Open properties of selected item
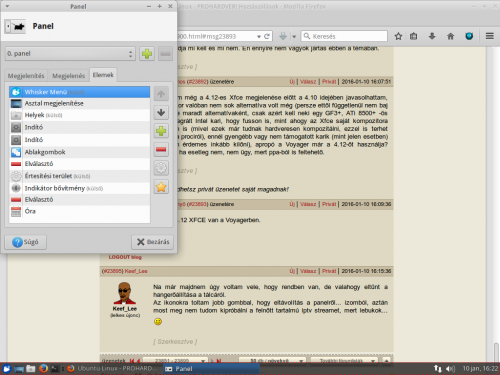The height and width of the screenshot is (375, 500). click(x=161, y=168)
